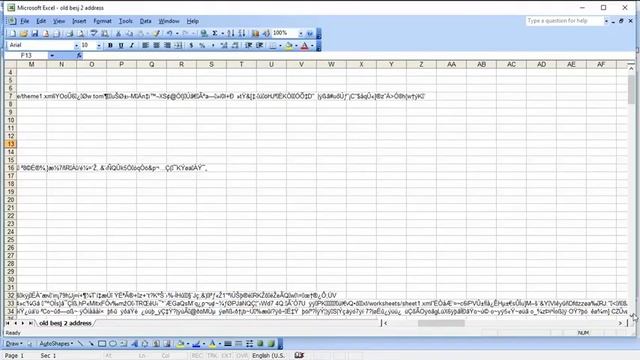Image resolution: width=640 pixels, height=360 pixels.
Task: Select the Rectangle drawing tool
Action: (x=102, y=344)
